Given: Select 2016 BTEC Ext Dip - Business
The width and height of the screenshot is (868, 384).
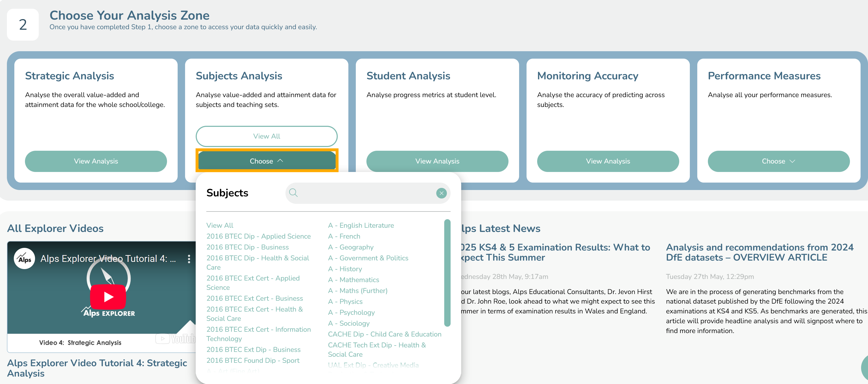Looking at the screenshot, I should click(253, 349).
